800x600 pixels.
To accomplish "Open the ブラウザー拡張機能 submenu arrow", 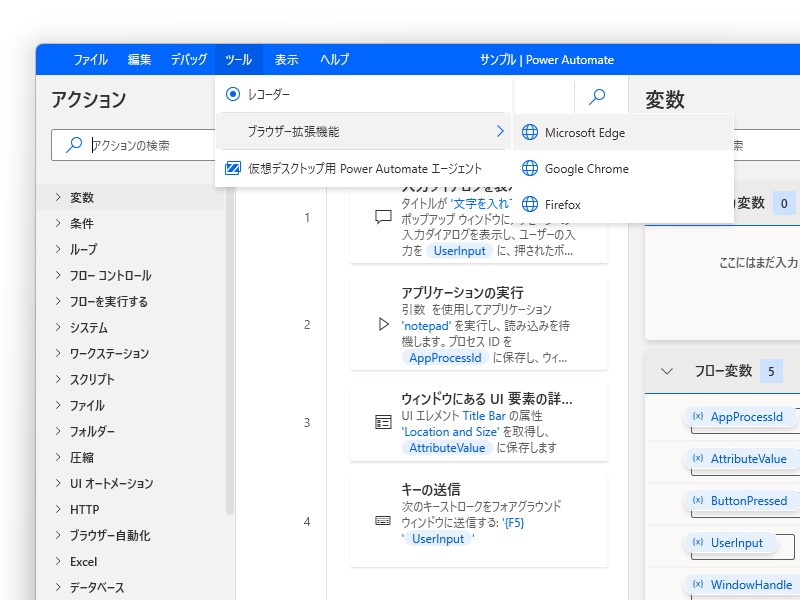I will pos(499,130).
